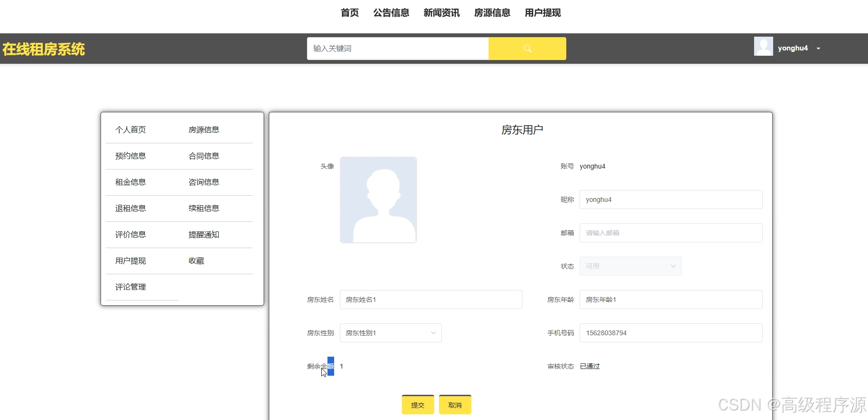This screenshot has height=420, width=868.
Task: Click the 取消 cancel button
Action: point(455,405)
